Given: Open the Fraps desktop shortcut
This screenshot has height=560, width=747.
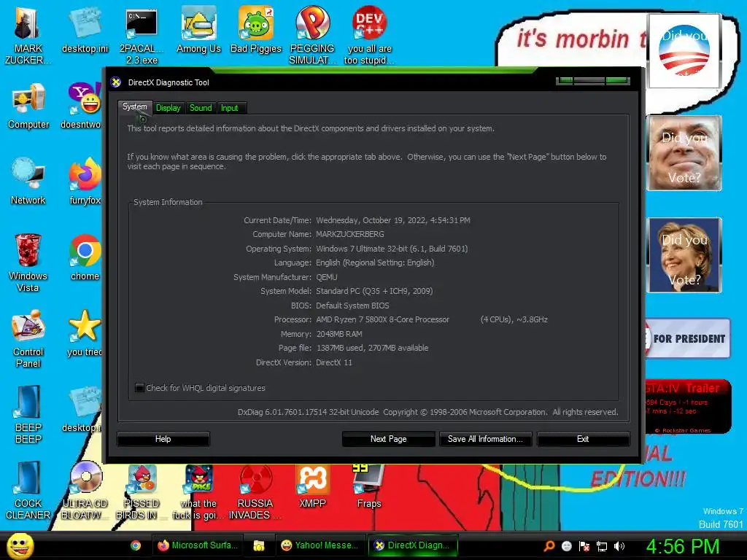Looking at the screenshot, I should [369, 486].
